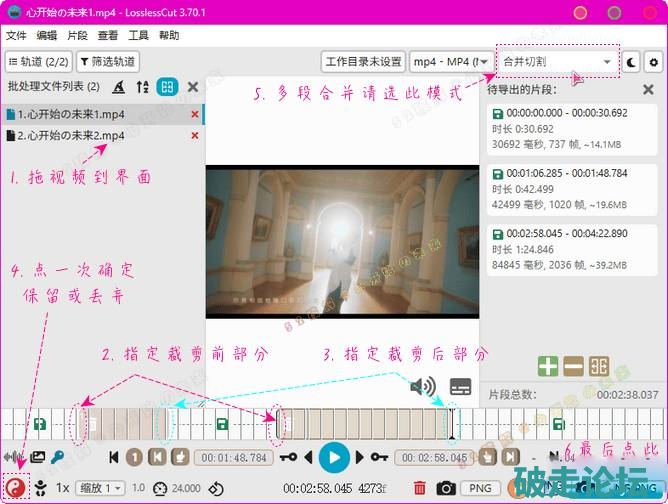Remove 2.心开始の未来2.mp4 from batch list
Viewport: 668px width, 504px height.
pyautogui.click(x=195, y=135)
